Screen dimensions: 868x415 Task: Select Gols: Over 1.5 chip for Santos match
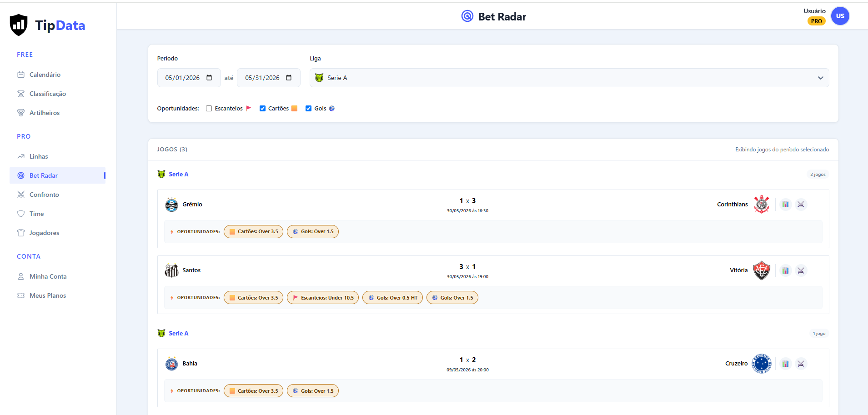coord(452,298)
